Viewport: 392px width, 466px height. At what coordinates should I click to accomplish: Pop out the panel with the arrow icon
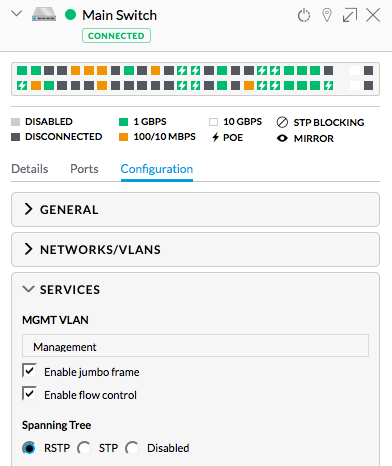coord(350,15)
